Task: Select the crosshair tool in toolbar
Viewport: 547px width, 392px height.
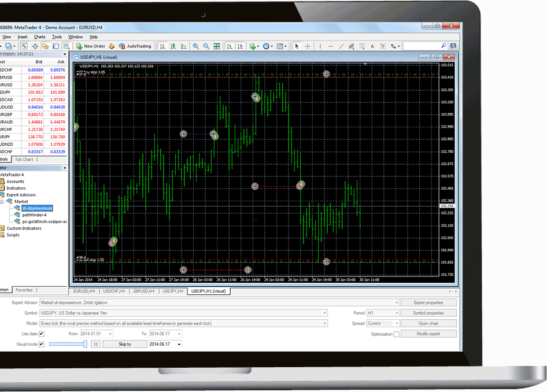Action: [308, 46]
